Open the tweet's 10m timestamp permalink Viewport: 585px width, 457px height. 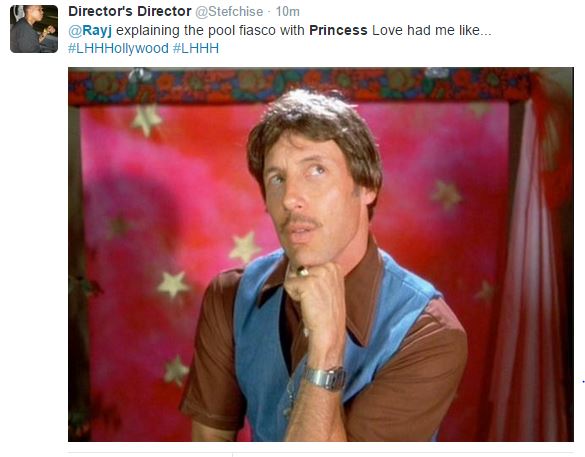tap(288, 12)
